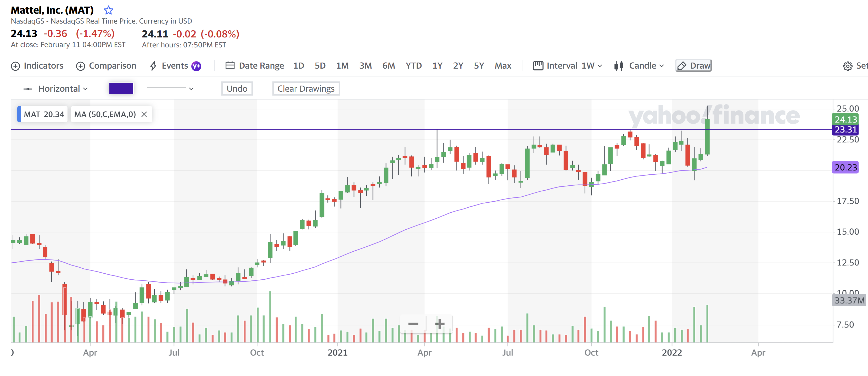Select the 3M date range

366,66
